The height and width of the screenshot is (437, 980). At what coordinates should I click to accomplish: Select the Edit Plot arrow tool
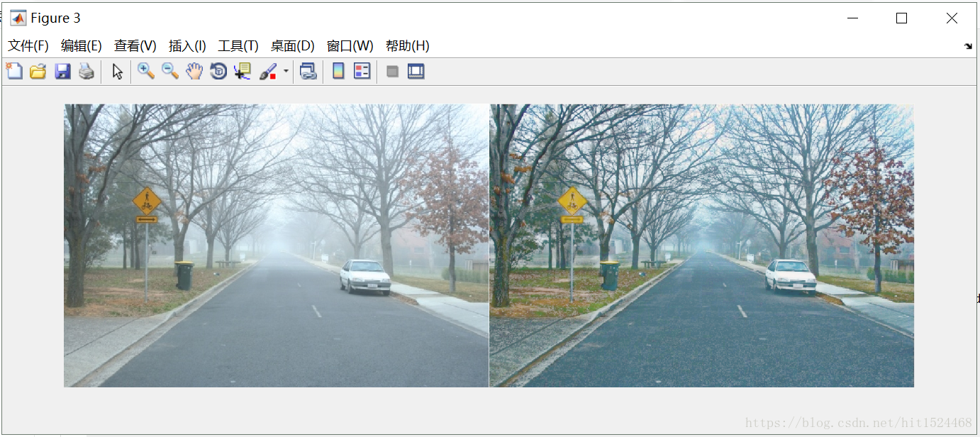pos(118,71)
